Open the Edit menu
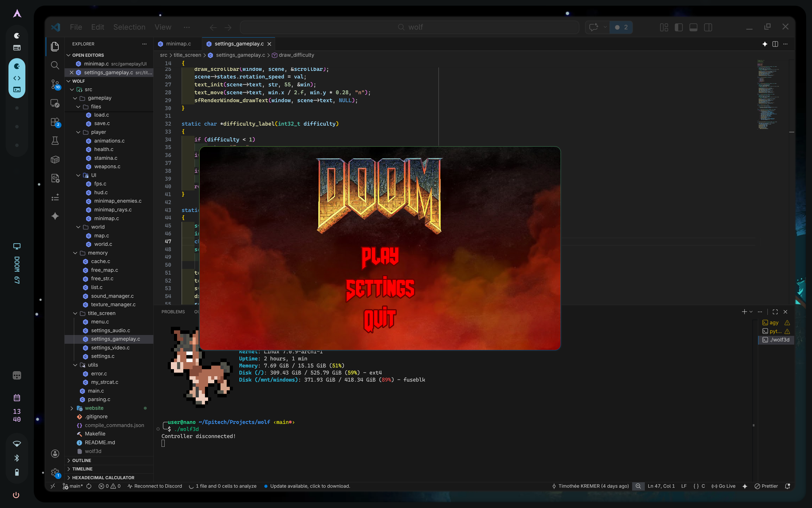The image size is (812, 508). point(98,27)
